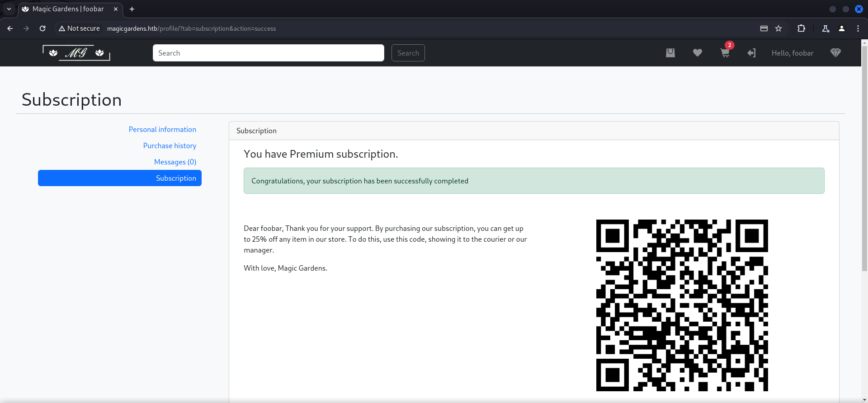Bookmark this page with star icon
Viewport: 868px width, 403px height.
click(778, 28)
